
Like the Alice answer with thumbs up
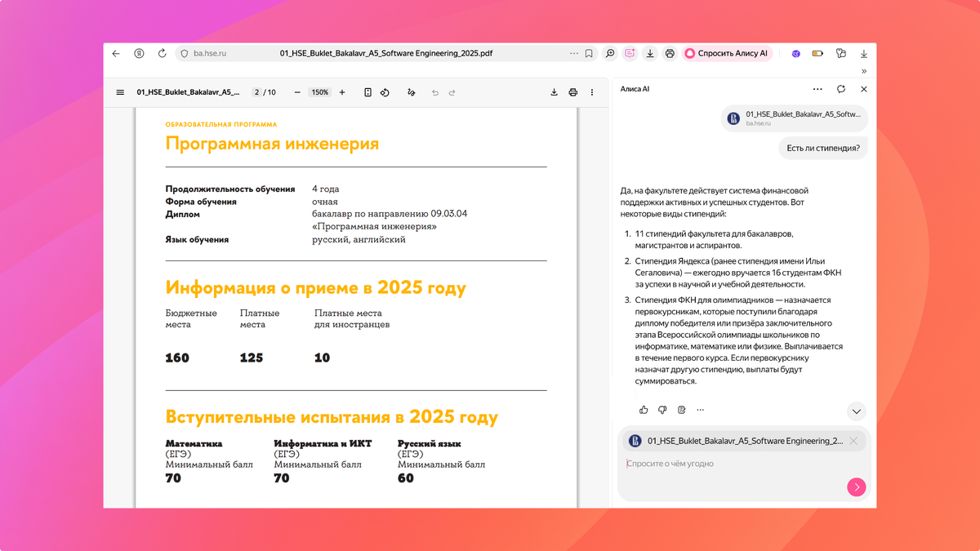(x=644, y=410)
